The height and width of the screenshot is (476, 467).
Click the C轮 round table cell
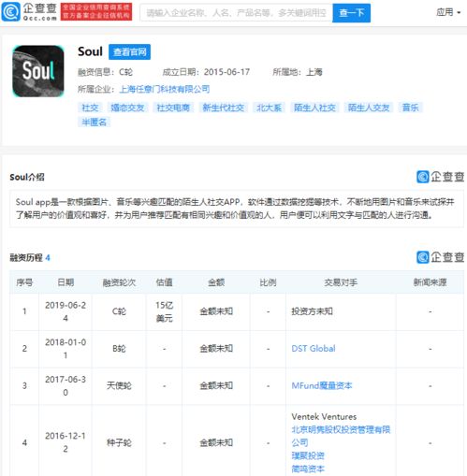point(119,311)
